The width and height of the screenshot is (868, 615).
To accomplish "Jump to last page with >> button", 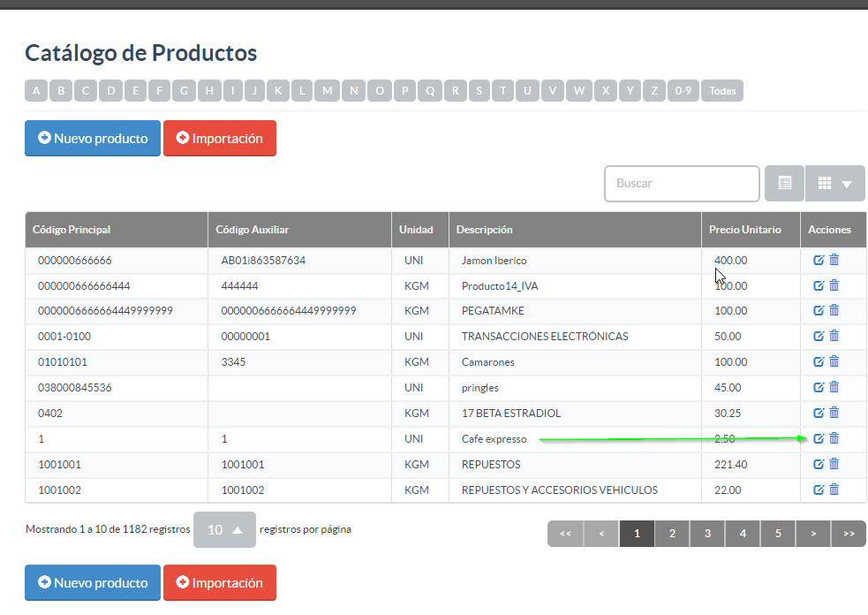I will (x=849, y=534).
